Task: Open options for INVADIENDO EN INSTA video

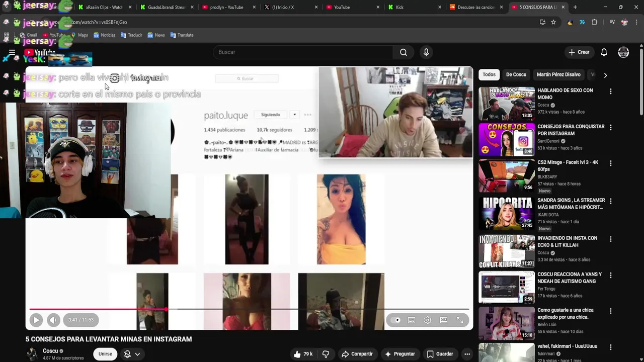Action: pos(610,239)
